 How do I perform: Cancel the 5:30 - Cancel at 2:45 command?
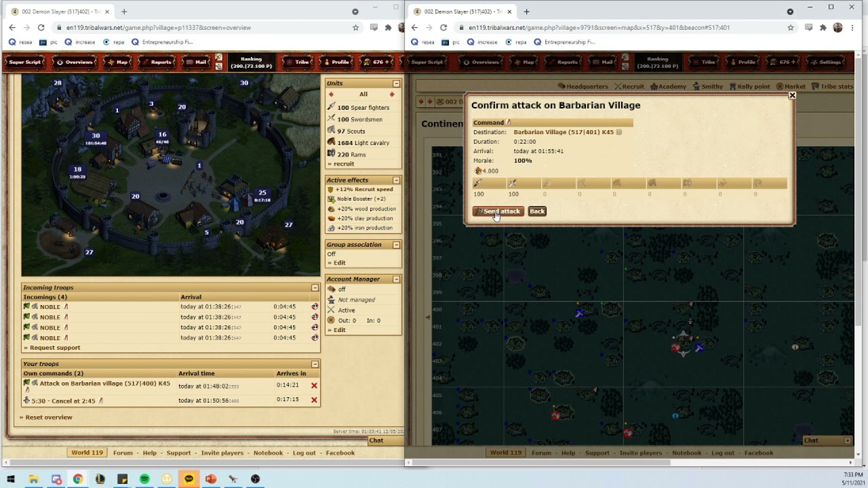314,400
